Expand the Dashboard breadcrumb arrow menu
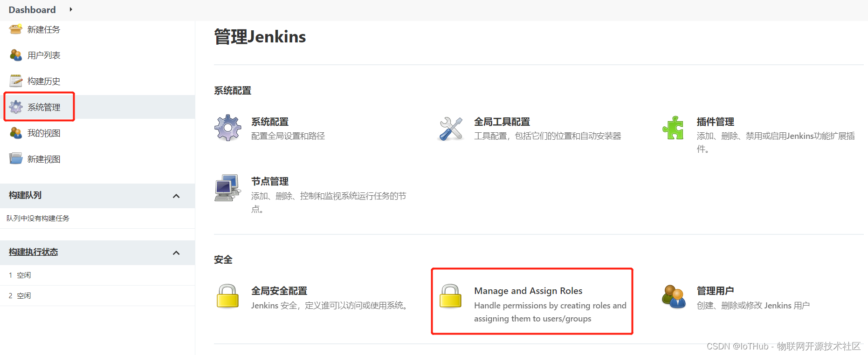Screen dimensions: 868x355 71,9
